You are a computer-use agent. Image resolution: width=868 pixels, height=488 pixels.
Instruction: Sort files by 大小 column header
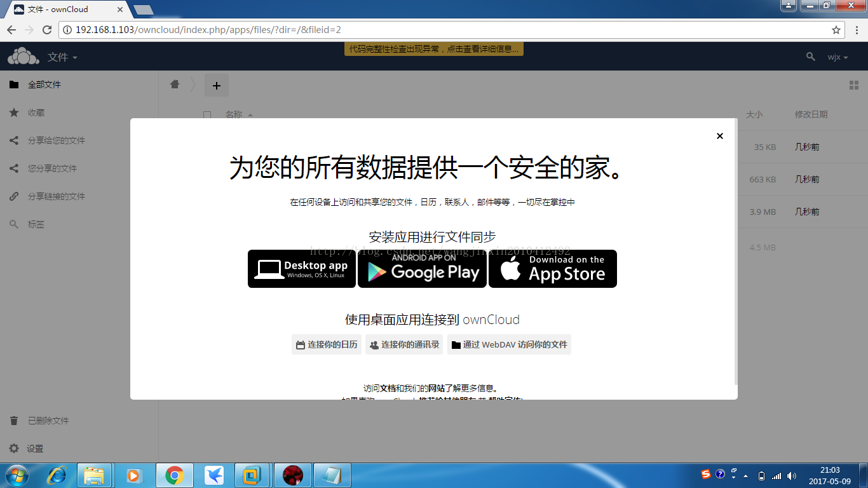pyautogui.click(x=754, y=115)
